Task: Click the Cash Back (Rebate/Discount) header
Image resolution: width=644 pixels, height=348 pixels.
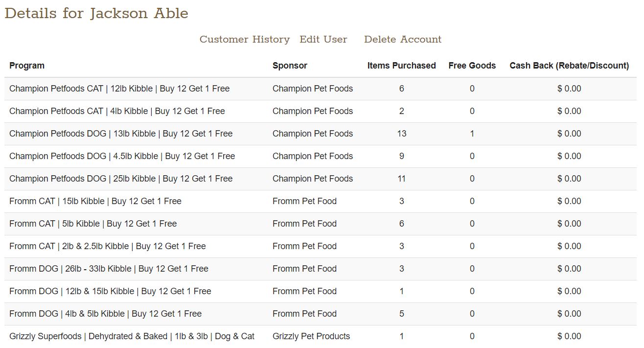Action: 569,66
